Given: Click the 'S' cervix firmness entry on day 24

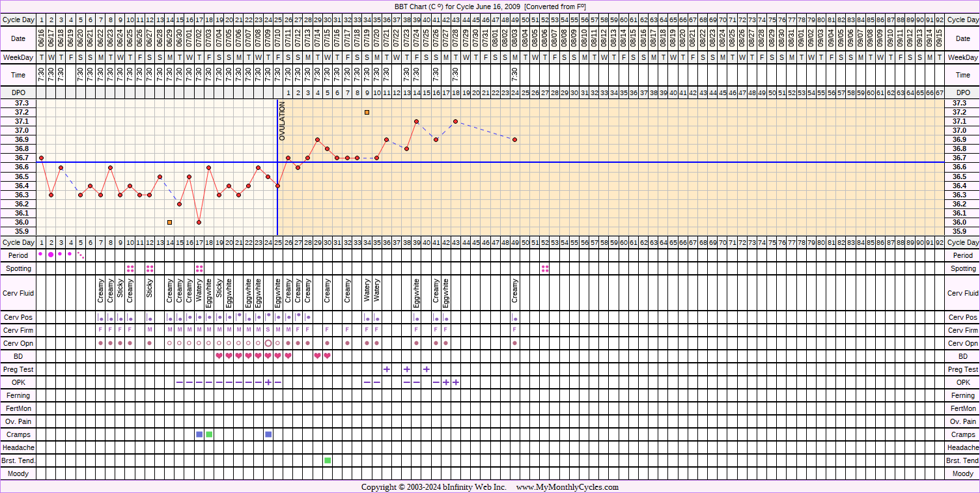Looking at the screenshot, I should [x=268, y=330].
